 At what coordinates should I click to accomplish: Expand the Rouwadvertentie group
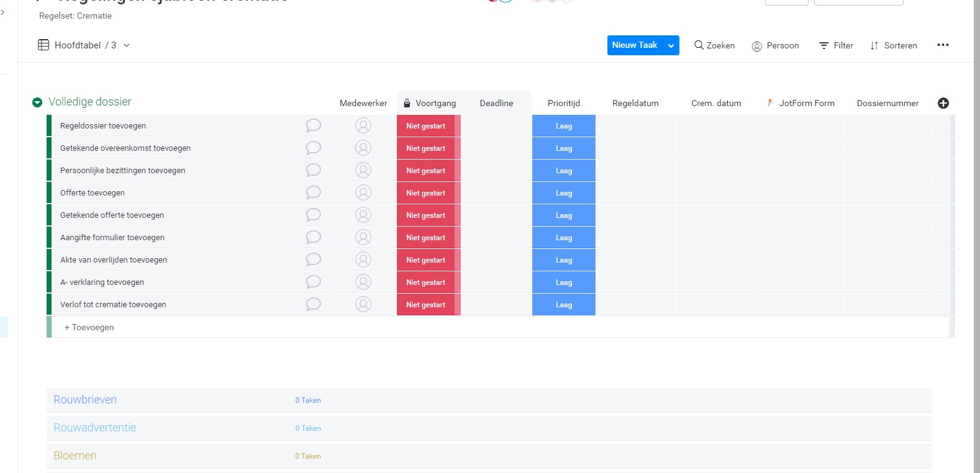tap(95, 428)
